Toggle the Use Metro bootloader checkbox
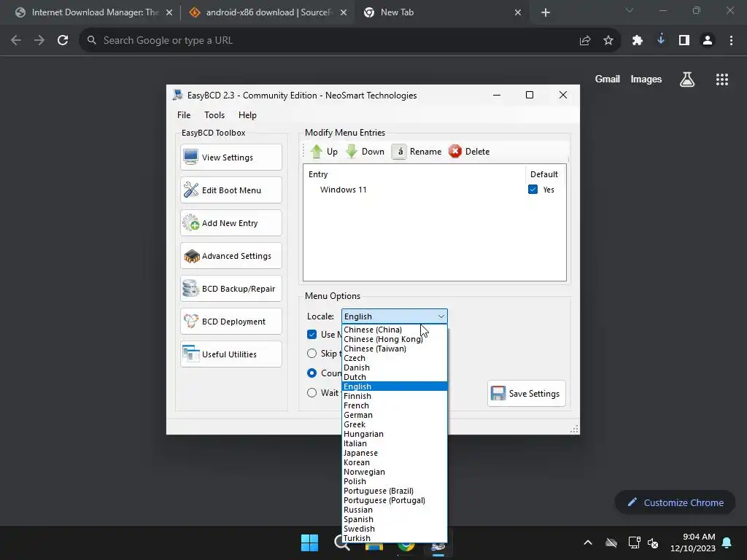 point(312,334)
